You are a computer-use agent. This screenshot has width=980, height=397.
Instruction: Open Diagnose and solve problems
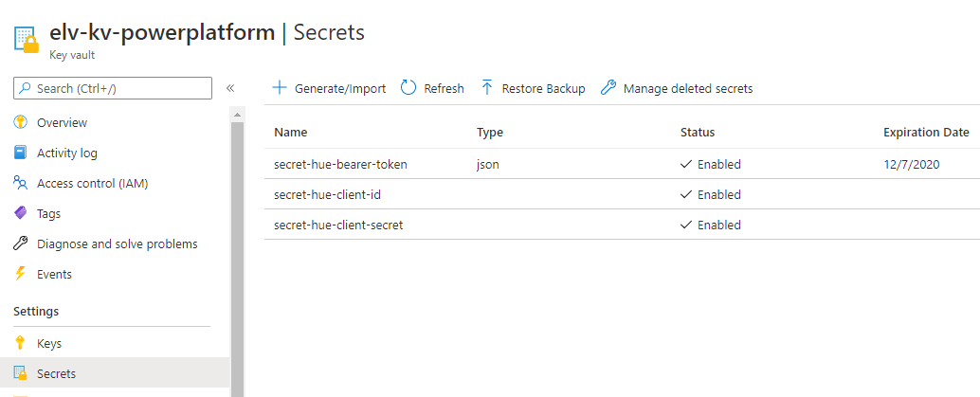pyautogui.click(x=118, y=244)
